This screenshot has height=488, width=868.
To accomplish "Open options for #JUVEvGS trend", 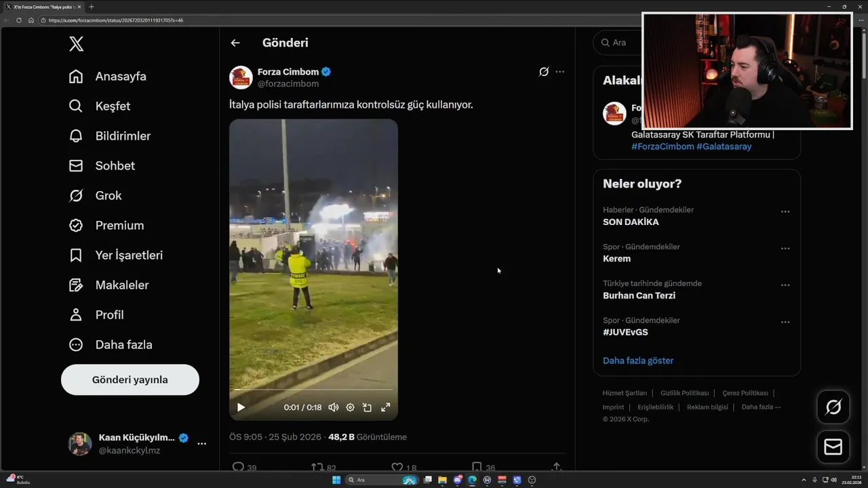I will point(785,322).
